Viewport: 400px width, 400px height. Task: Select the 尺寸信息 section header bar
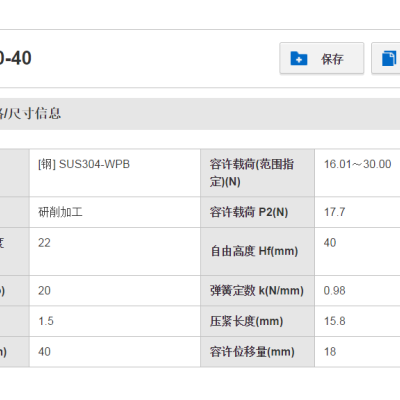[x=200, y=114]
